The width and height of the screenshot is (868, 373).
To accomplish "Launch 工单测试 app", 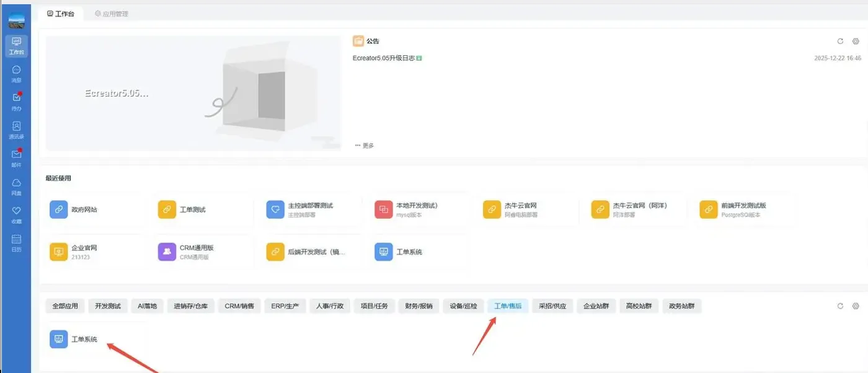I will pos(204,209).
